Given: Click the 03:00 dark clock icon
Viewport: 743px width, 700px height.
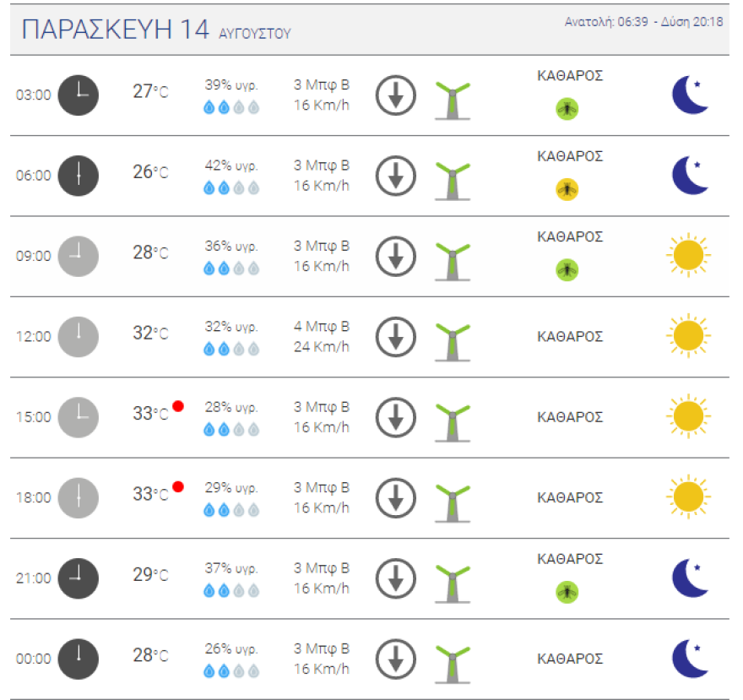Looking at the screenshot, I should [79, 95].
